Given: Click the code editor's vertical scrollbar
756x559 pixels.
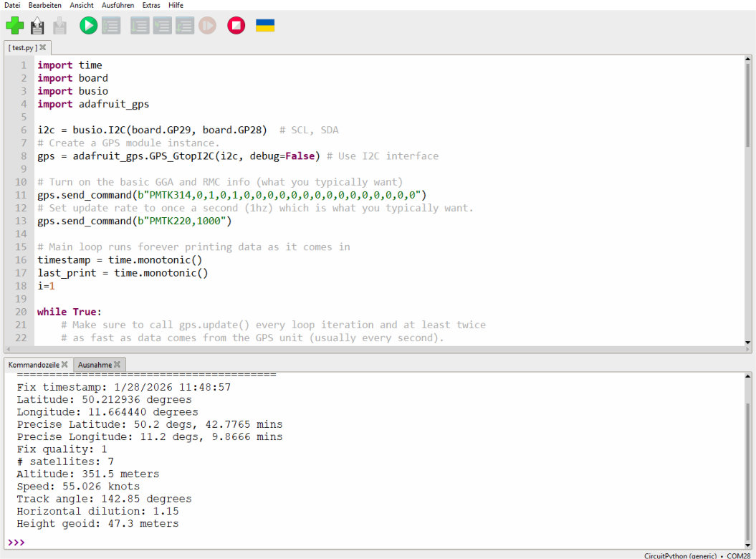Looking at the screenshot, I should tap(748, 100).
